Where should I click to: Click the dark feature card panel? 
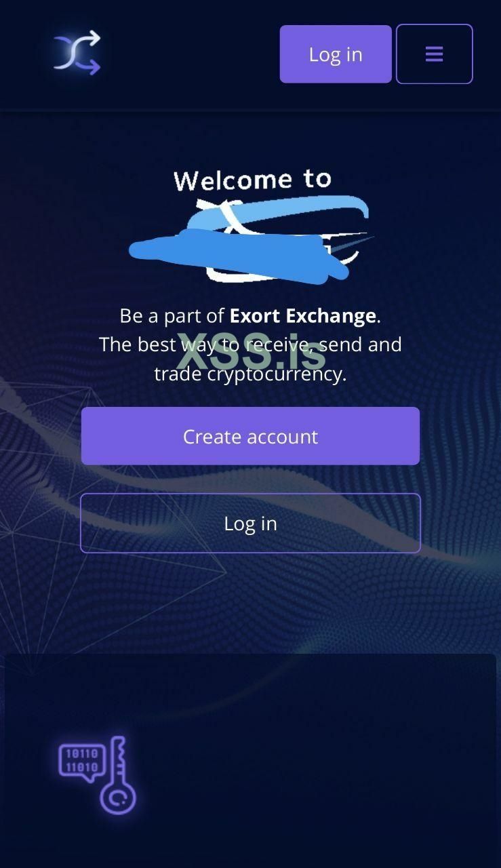(250, 760)
